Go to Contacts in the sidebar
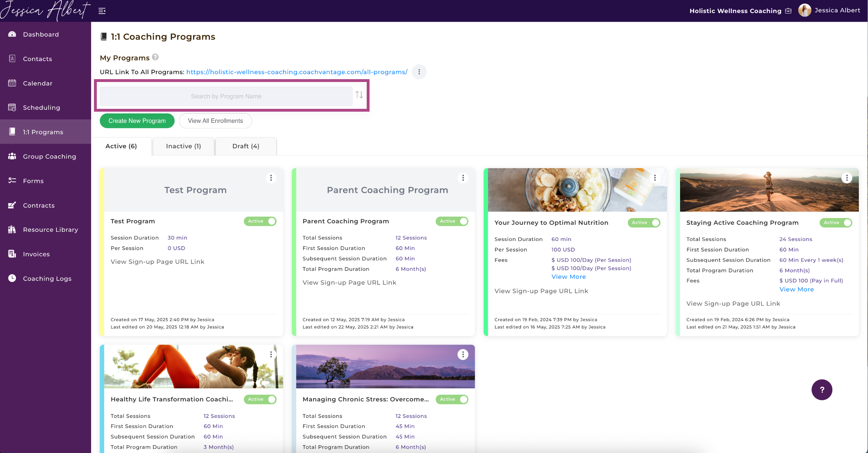The height and width of the screenshot is (453, 868). point(46,59)
